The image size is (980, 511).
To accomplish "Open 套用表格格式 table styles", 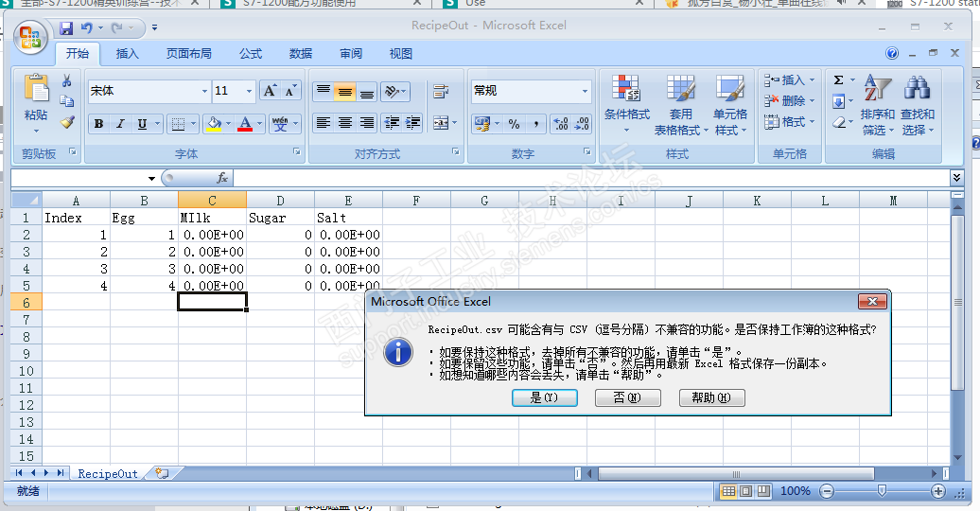I will click(681, 104).
